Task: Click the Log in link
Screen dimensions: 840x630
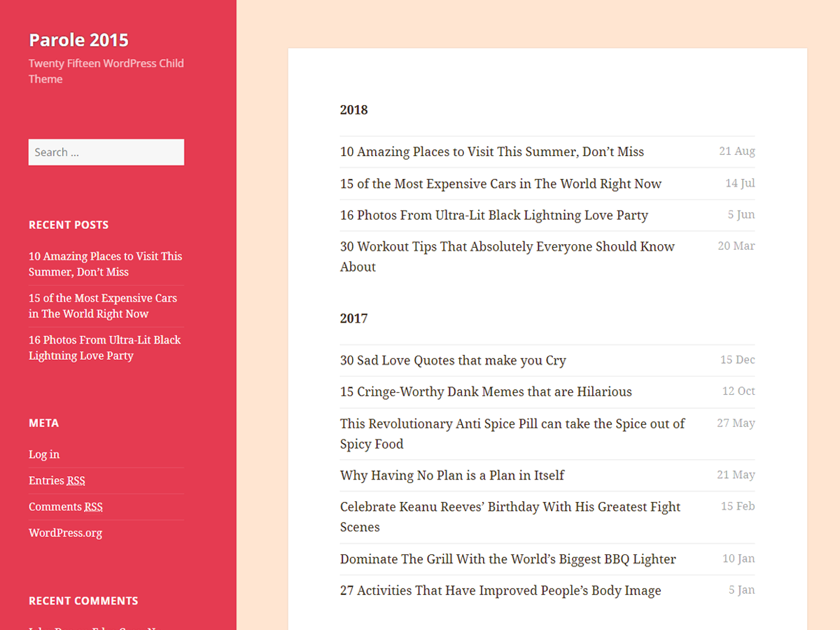Action: pyautogui.click(x=43, y=454)
